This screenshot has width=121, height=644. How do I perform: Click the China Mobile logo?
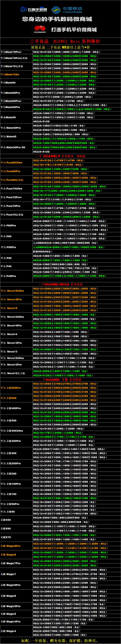67,10
